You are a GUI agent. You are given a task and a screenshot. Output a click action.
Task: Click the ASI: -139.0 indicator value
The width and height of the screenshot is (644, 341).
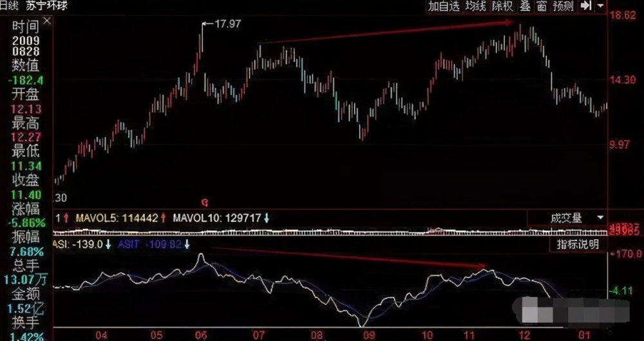(x=78, y=244)
